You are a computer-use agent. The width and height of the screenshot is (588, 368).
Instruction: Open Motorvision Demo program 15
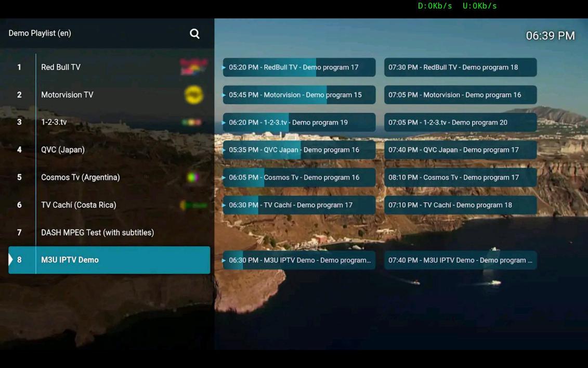point(299,95)
